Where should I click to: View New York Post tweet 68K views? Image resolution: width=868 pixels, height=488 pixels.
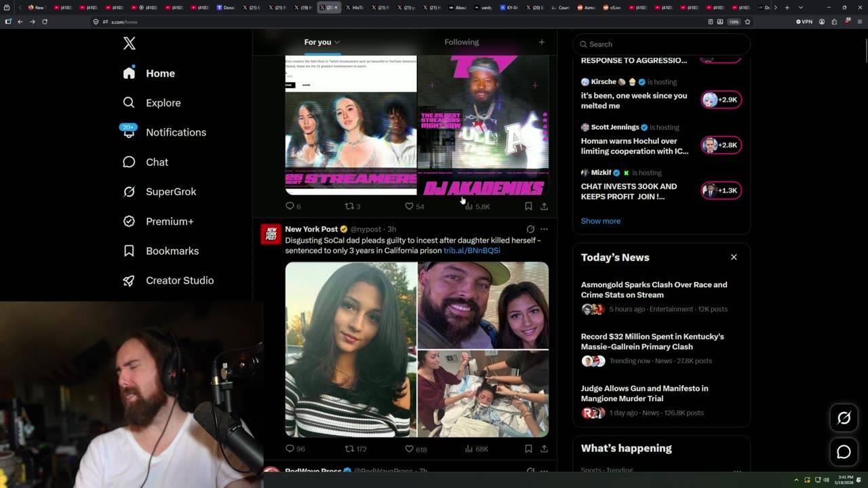(477, 449)
